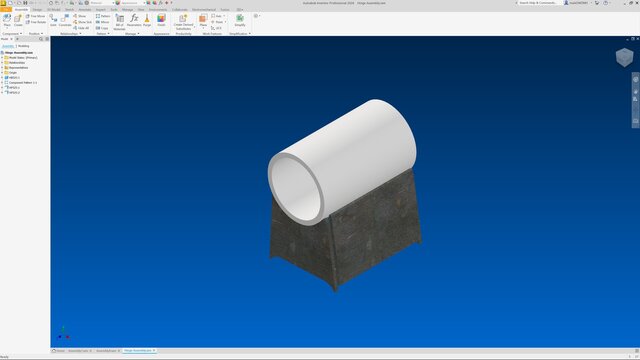Click the ViewCube in the viewport

tap(624, 57)
